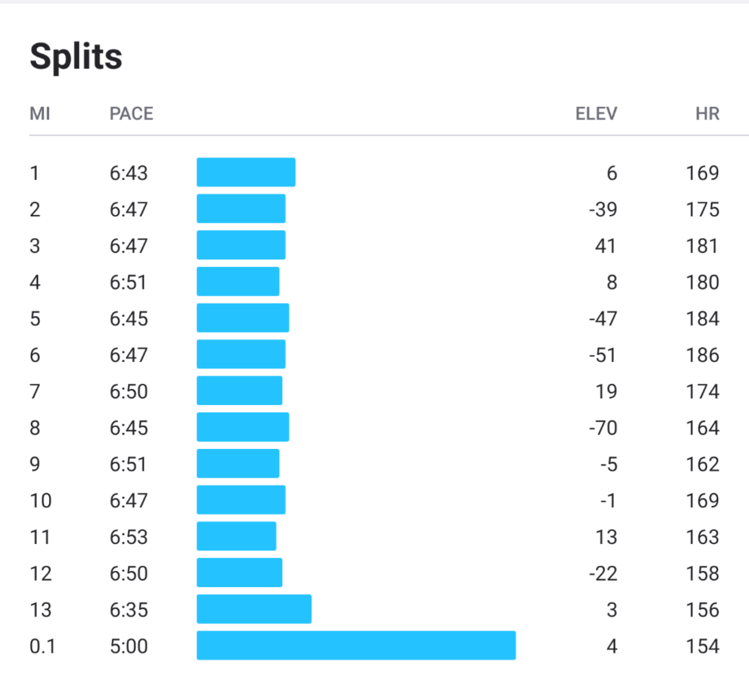This screenshot has width=749, height=700.
Task: Click elevation value 41 for mile 3
Action: click(605, 246)
